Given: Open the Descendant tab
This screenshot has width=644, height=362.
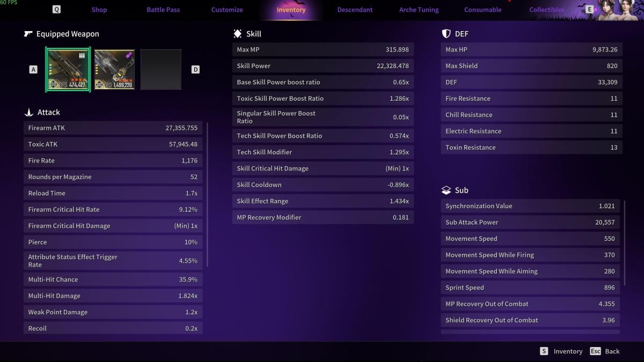Looking at the screenshot, I should click(355, 9).
